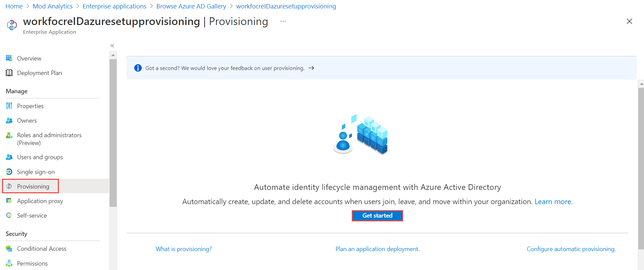Close the Provisioning blade
Screen dimensions: 644x270
tap(629, 21)
